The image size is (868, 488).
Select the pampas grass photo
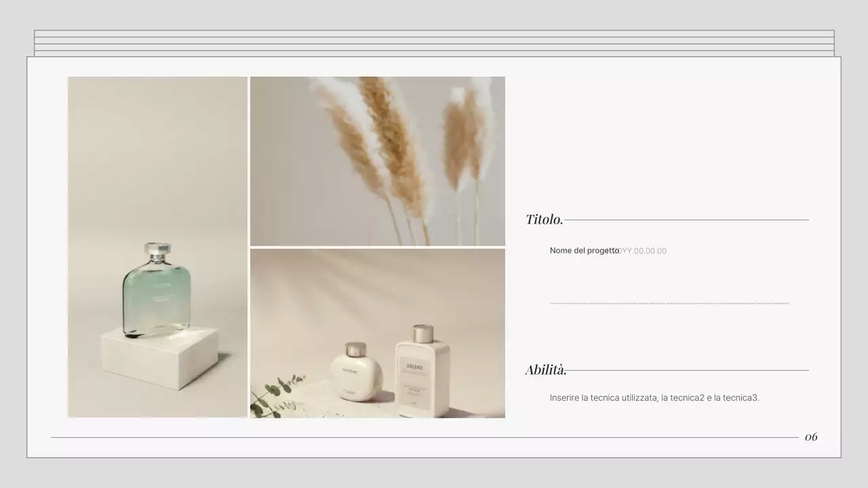[378, 161]
